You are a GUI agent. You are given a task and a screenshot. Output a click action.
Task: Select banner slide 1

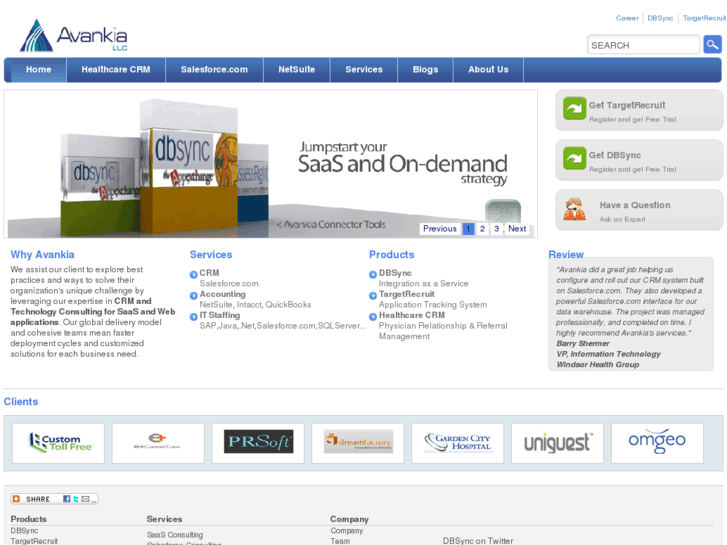click(468, 229)
